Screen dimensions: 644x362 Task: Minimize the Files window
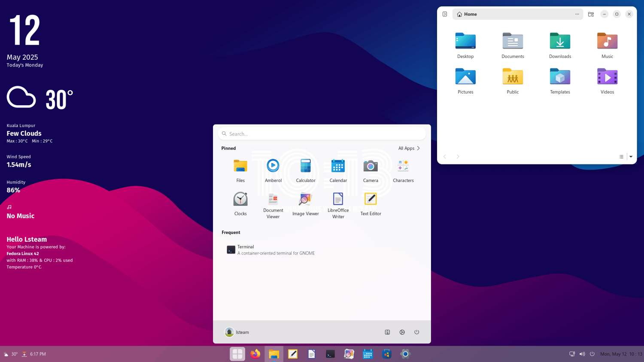point(604,14)
